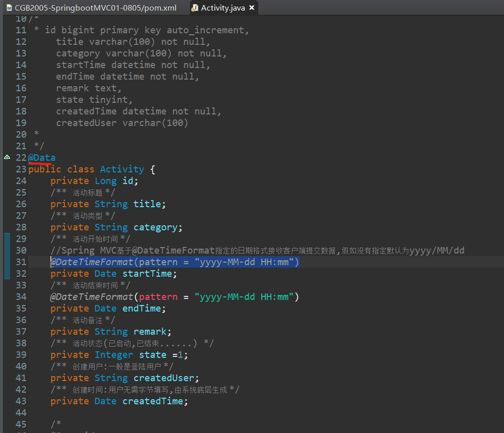
Task: Click the Spring MVC comment on line 30
Action: (257, 251)
